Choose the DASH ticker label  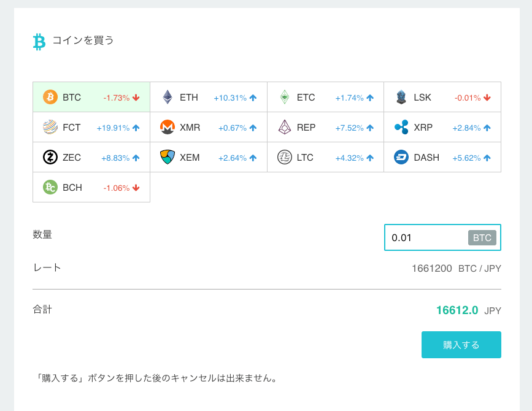pyautogui.click(x=427, y=158)
